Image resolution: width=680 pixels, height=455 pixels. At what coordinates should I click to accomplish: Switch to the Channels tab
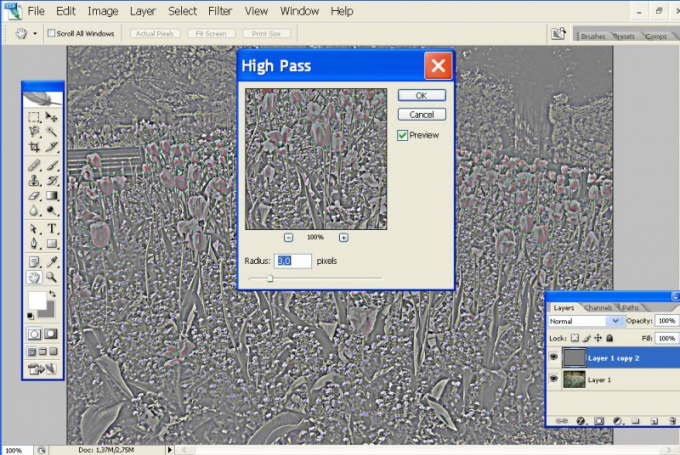click(598, 308)
